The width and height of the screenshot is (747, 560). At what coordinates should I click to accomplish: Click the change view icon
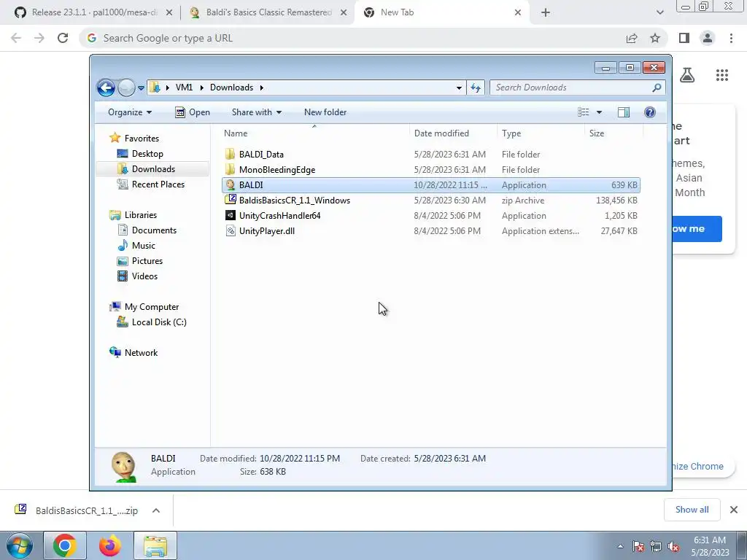(x=584, y=112)
